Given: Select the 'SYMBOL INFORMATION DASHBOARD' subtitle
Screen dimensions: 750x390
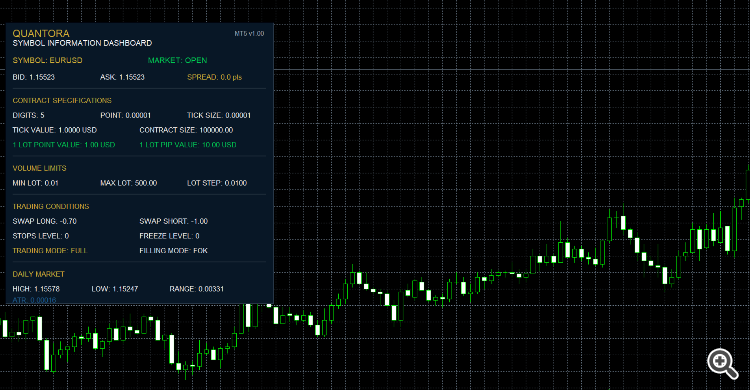Looking at the screenshot, I should [x=82, y=43].
